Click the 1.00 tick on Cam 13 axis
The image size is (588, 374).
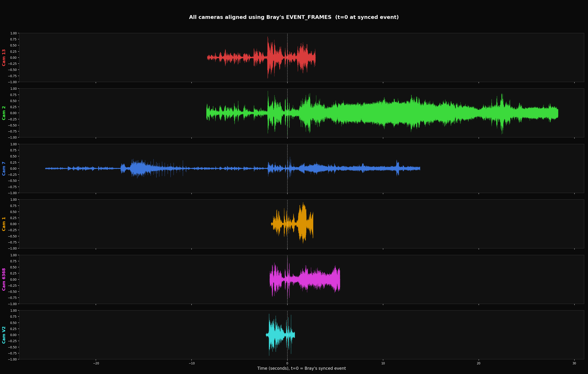(x=14, y=33)
